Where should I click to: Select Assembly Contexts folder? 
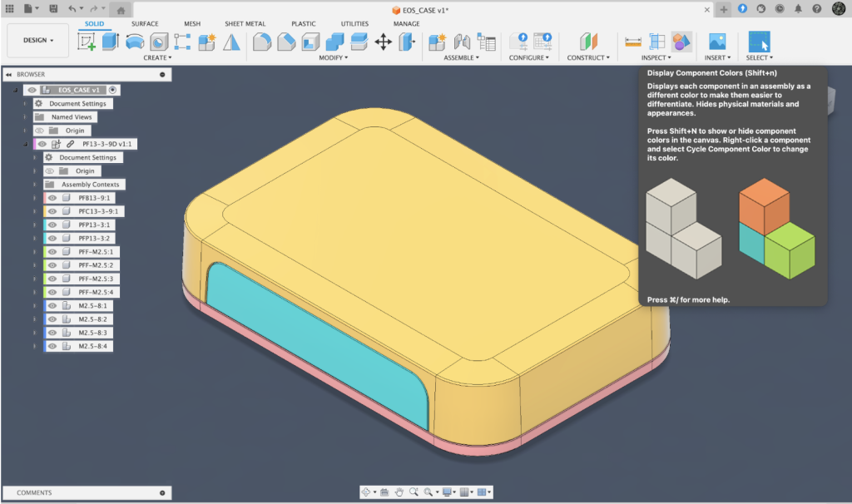90,185
